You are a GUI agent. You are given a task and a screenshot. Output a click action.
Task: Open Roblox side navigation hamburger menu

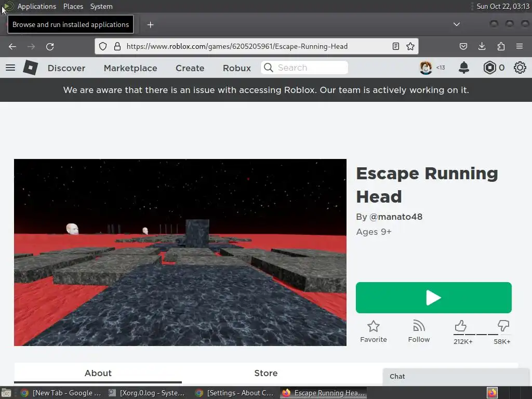click(10, 68)
